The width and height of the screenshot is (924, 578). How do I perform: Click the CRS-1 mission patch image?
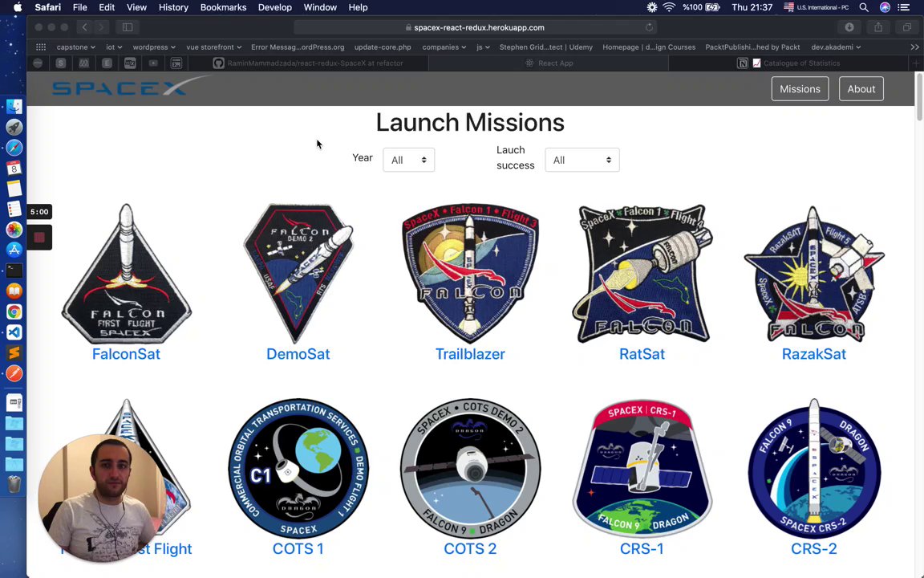pyautogui.click(x=642, y=468)
